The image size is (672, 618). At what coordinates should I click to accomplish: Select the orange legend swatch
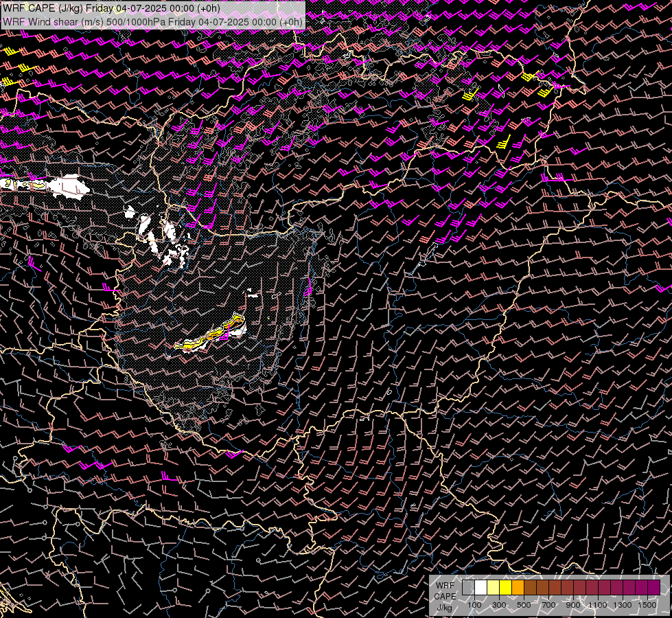[518, 588]
